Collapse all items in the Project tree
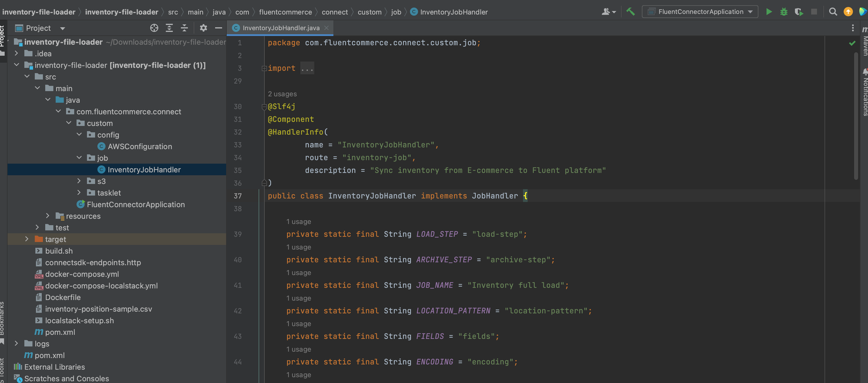 coord(185,28)
